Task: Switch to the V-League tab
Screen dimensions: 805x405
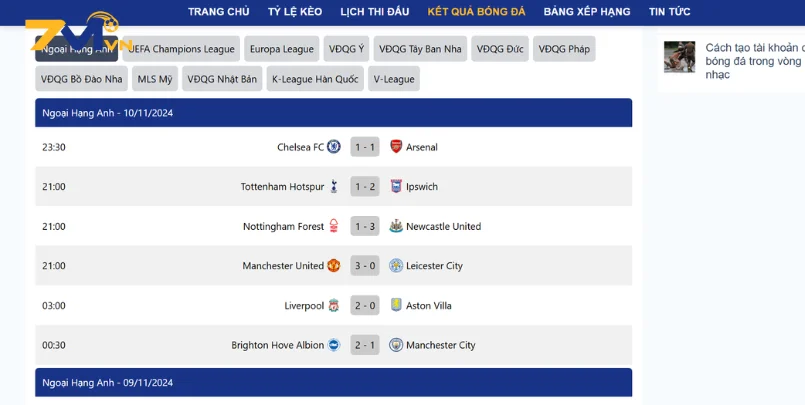Action: point(394,79)
